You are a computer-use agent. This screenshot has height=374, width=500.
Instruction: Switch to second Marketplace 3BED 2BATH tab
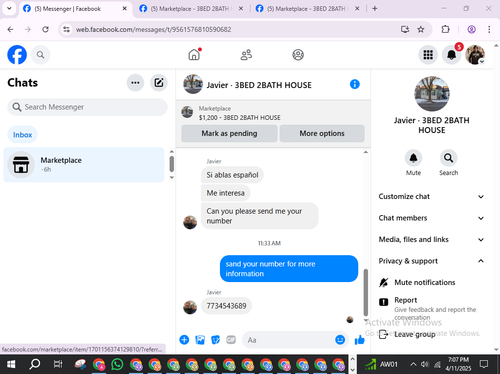click(191, 9)
